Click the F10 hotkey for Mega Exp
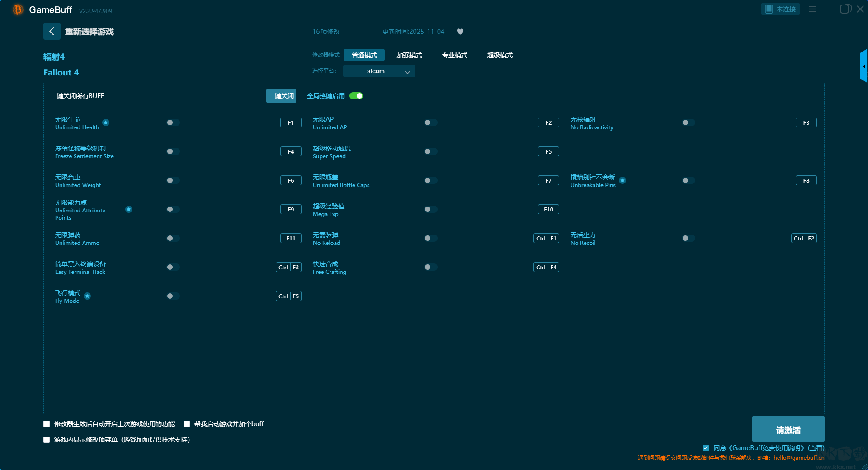The height and width of the screenshot is (470, 868). tap(548, 209)
